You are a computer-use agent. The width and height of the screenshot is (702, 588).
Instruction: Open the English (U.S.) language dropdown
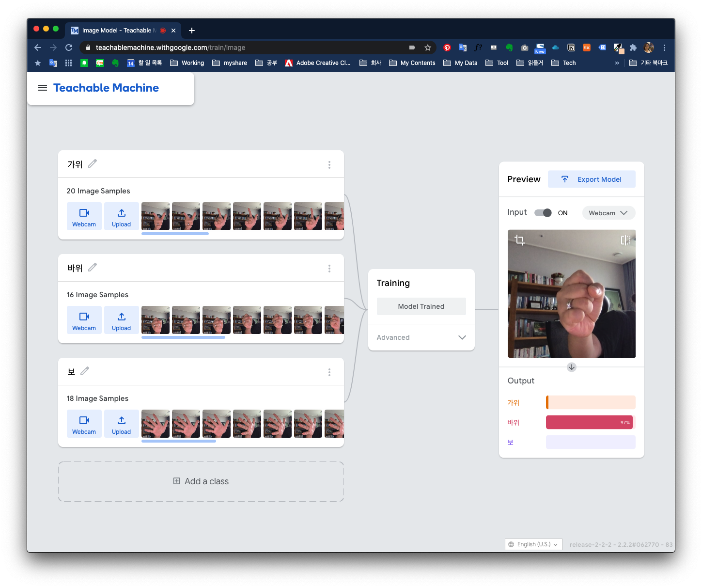point(533,544)
